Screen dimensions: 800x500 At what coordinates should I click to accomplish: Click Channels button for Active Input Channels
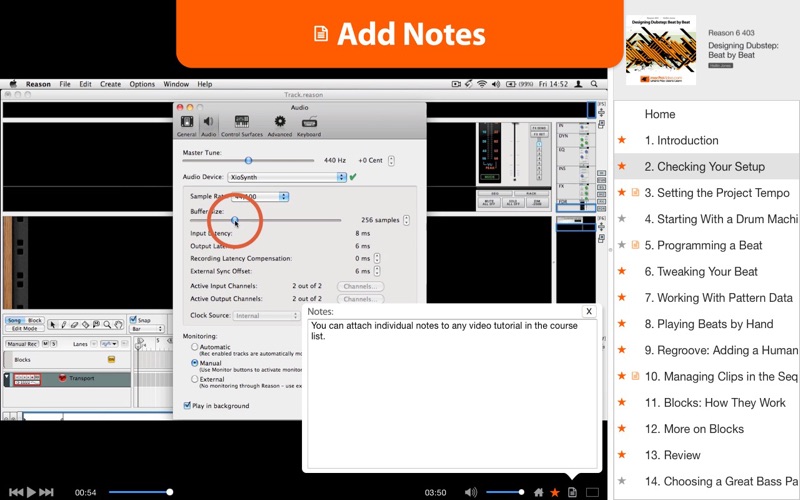click(360, 286)
